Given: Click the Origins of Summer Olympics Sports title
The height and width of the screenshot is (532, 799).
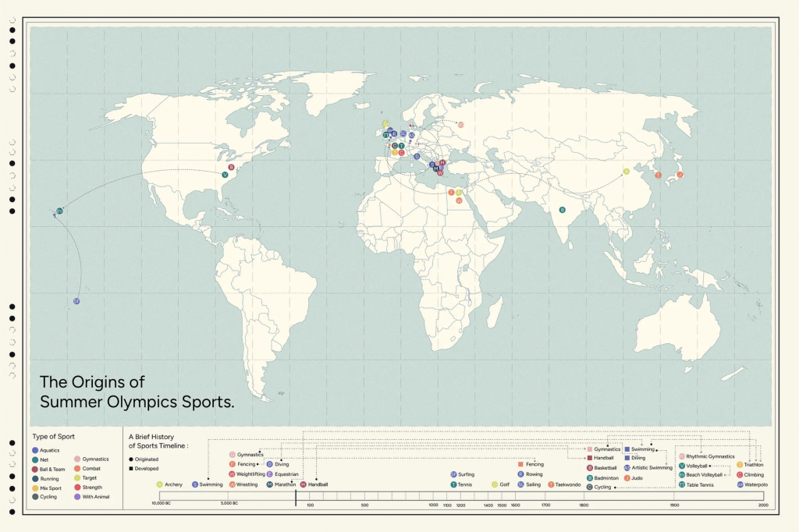Looking at the screenshot, I should coord(137,392).
